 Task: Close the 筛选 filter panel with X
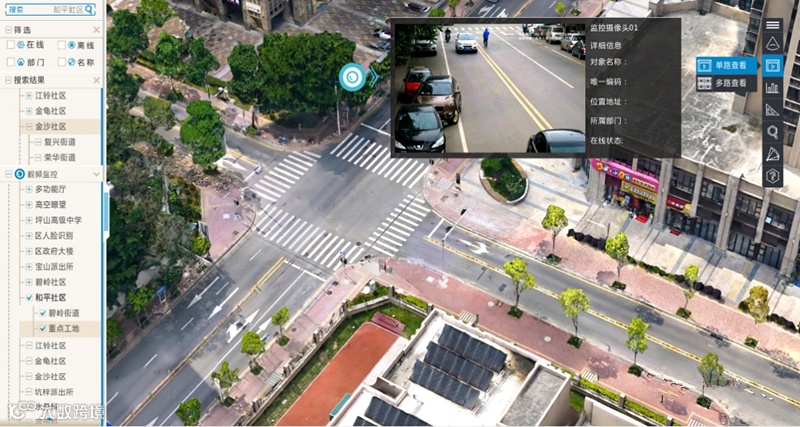(96, 30)
